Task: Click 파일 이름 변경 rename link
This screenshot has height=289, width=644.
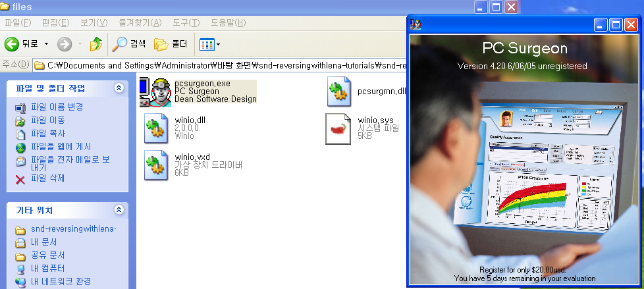Action: click(x=57, y=107)
